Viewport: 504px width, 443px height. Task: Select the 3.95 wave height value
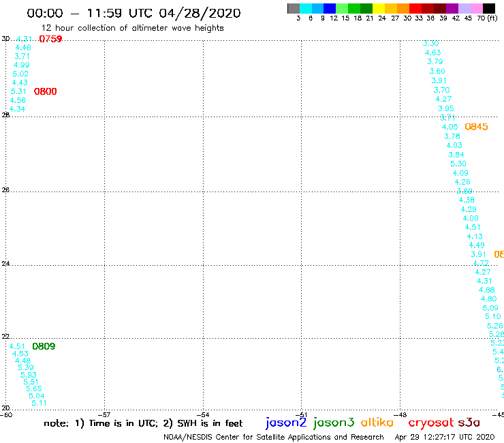[x=446, y=108]
